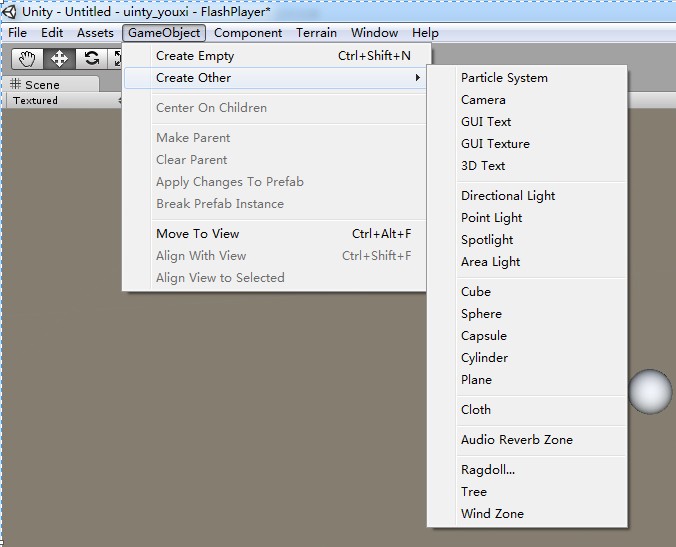
Task: Click the Unity logo in title bar
Action: tap(9, 12)
